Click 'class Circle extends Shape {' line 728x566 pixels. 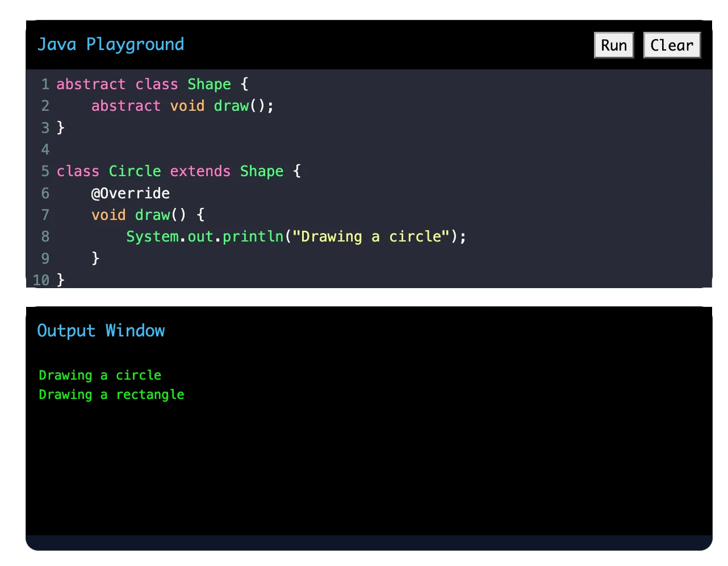179,171
